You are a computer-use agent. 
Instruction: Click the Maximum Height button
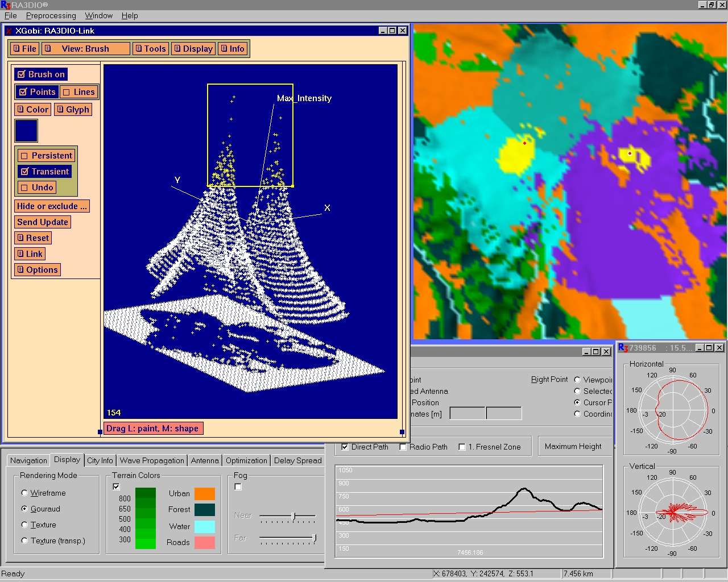[573, 447]
